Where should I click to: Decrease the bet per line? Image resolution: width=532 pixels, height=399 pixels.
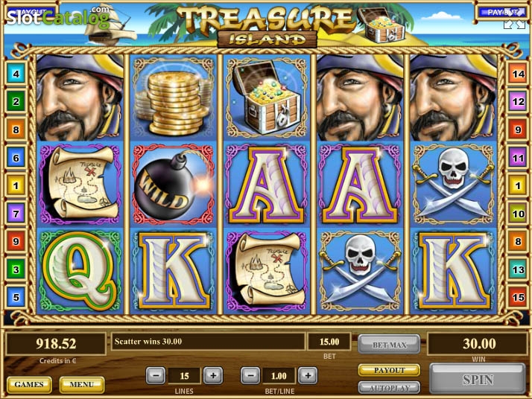point(250,376)
